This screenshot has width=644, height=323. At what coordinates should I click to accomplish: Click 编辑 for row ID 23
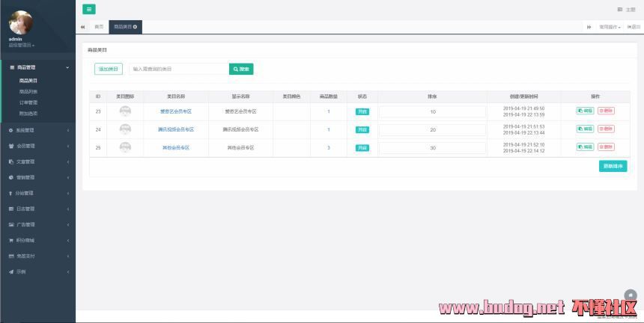tap(586, 111)
